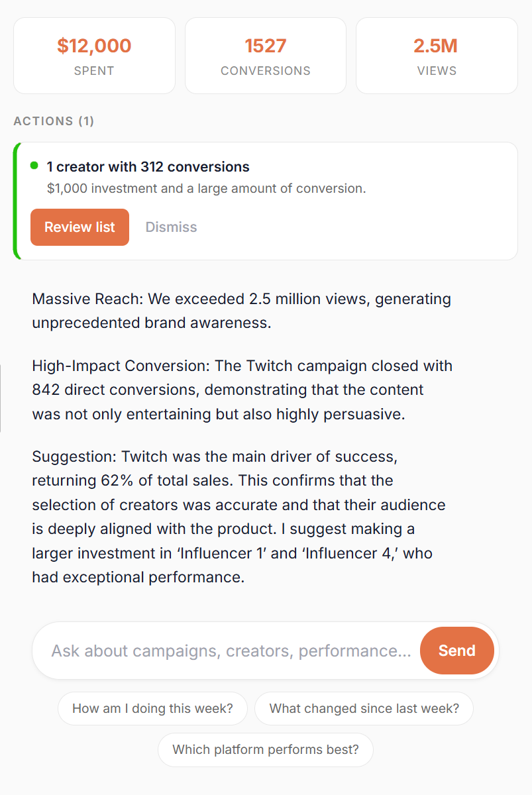Image resolution: width=532 pixels, height=795 pixels.
Task: Click the 'Massive Reach' summary paragraph
Action: coord(241,311)
